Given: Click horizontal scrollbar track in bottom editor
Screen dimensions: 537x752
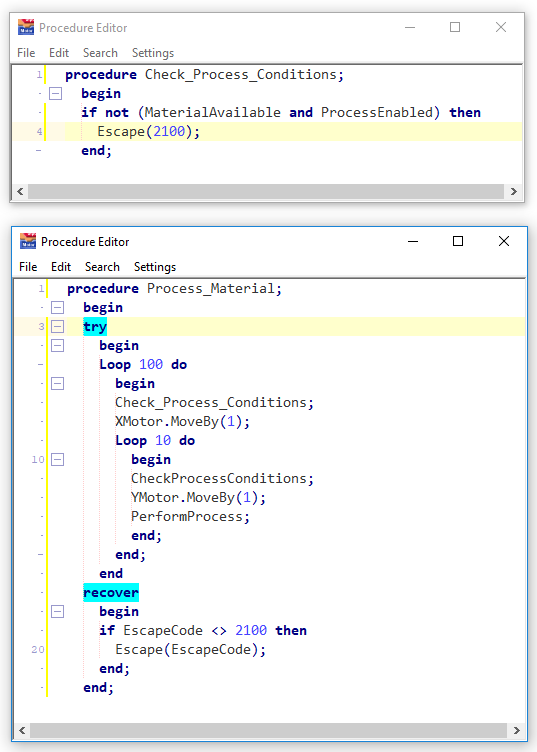Looking at the screenshot, I should click(268, 730).
